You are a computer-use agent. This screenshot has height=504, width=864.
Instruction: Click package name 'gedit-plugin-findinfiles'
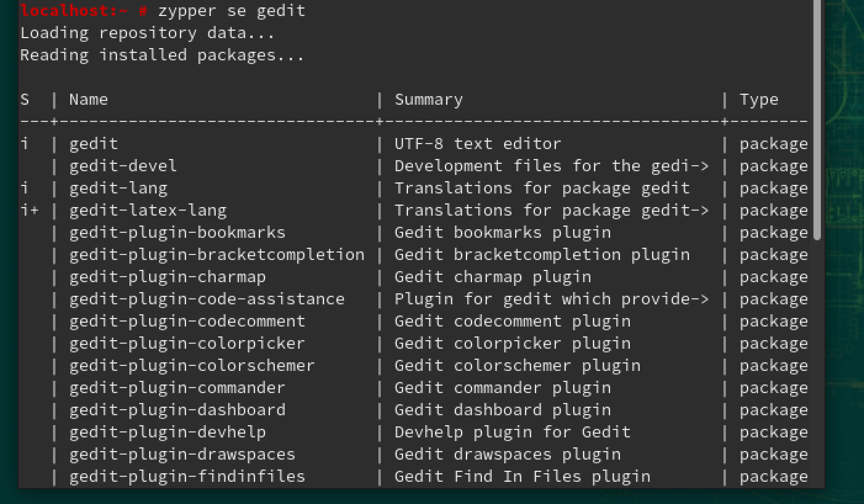click(x=187, y=477)
